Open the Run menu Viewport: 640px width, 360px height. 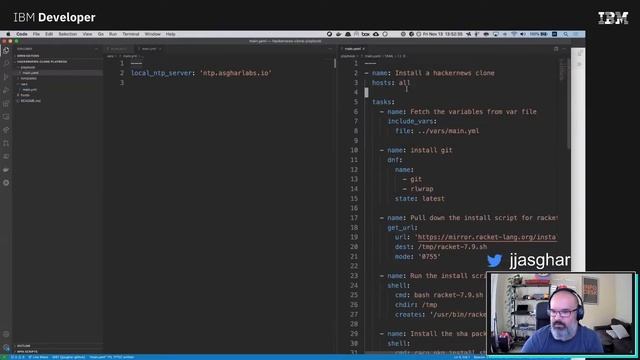pyautogui.click(x=113, y=34)
